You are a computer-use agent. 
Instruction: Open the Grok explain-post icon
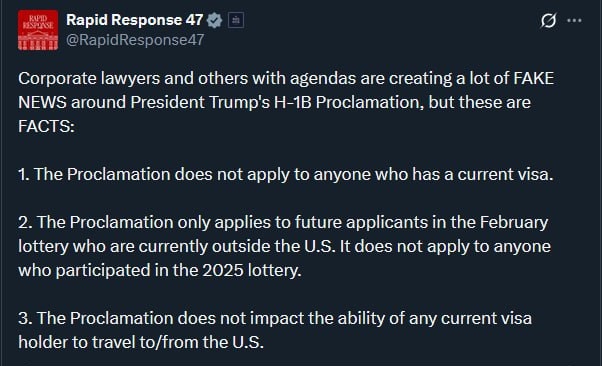tap(548, 20)
